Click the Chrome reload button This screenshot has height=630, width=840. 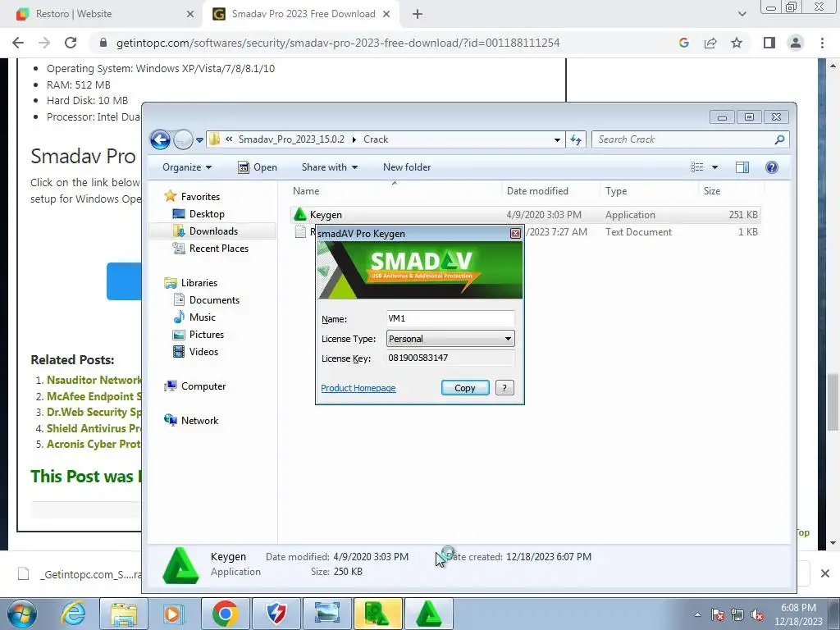pyautogui.click(x=71, y=43)
